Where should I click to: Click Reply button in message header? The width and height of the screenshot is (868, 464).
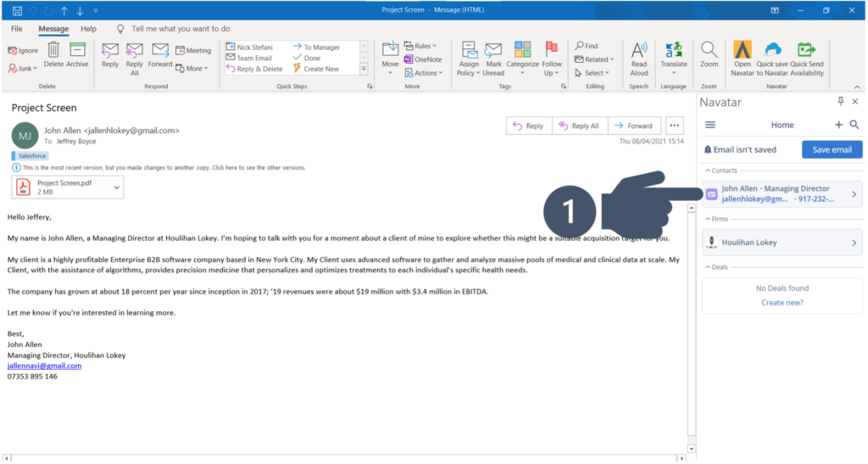[529, 126]
